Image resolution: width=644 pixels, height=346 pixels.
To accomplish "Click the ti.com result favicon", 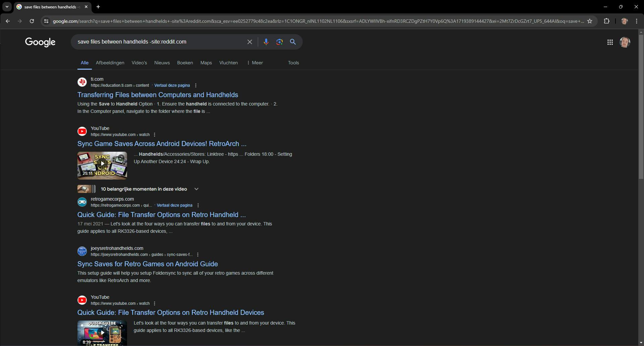I will pos(82,82).
